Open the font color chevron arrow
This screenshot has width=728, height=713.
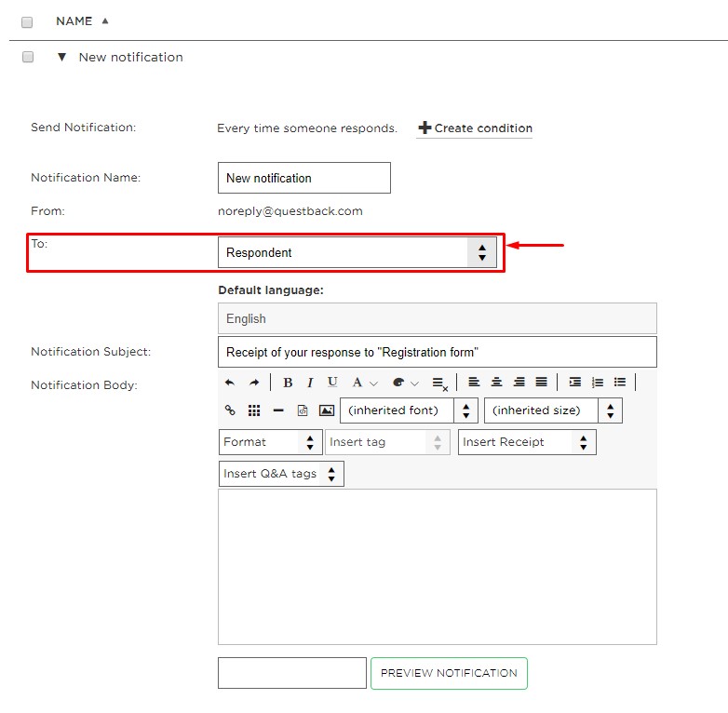373,383
